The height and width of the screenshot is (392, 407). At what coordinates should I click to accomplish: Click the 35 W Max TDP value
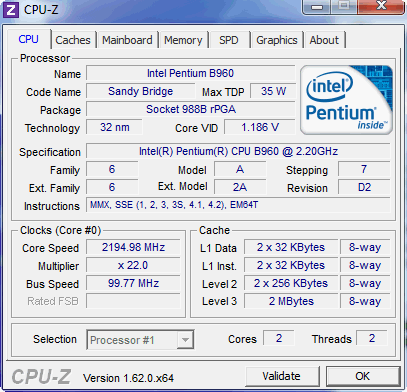pyautogui.click(x=273, y=91)
